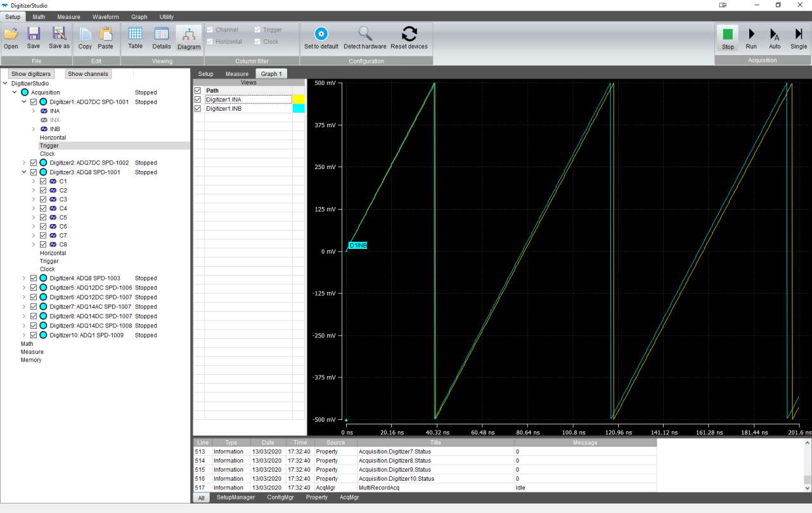
Task: Click the Auto acquisition icon
Action: (775, 34)
